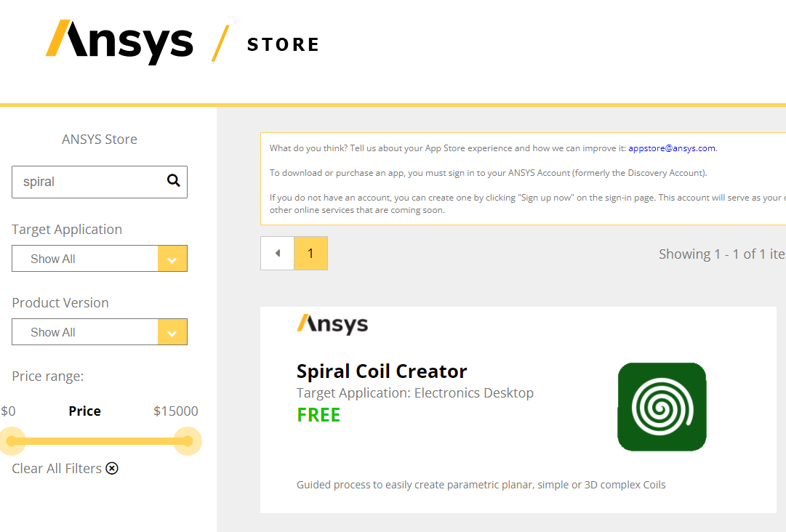Click the Showing 1 - 1 of 1 items text
The width and height of the screenshot is (786, 532).
pos(722,254)
